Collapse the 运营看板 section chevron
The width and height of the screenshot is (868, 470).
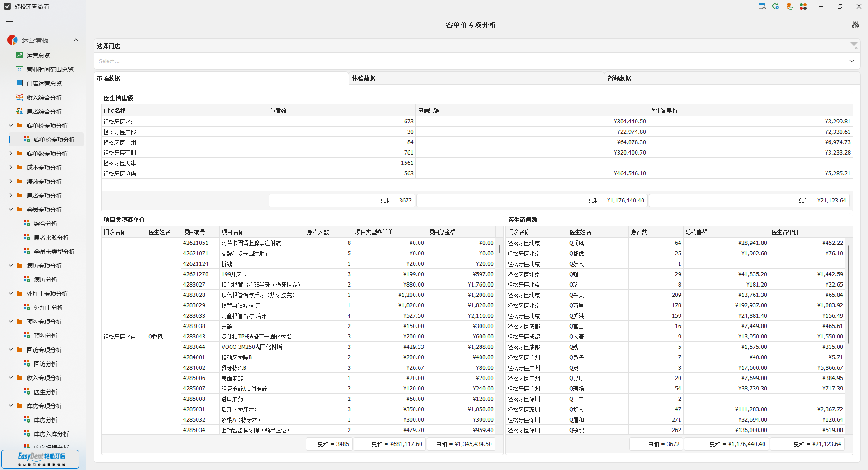pyautogui.click(x=76, y=40)
